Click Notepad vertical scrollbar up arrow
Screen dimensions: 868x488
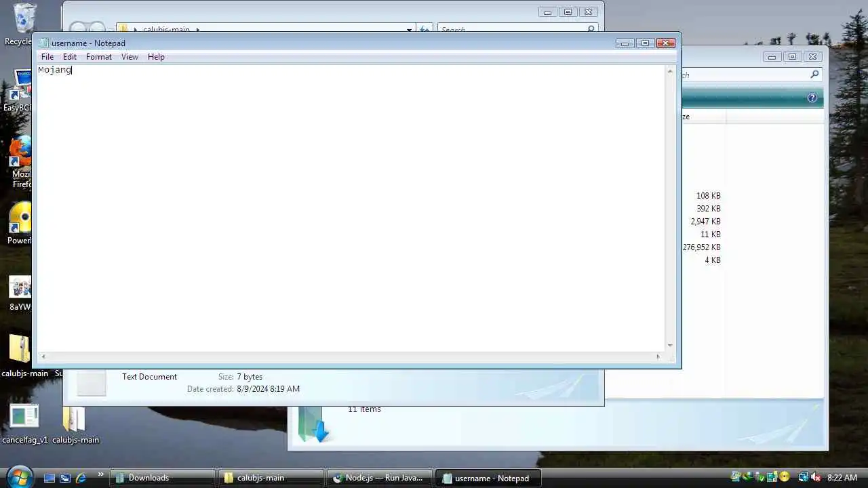[670, 71]
